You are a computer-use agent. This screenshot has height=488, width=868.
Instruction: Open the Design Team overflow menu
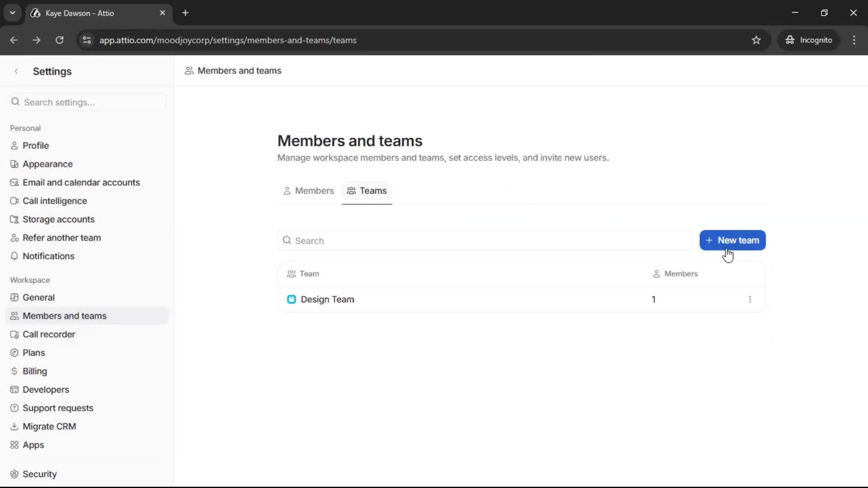pyautogui.click(x=750, y=299)
